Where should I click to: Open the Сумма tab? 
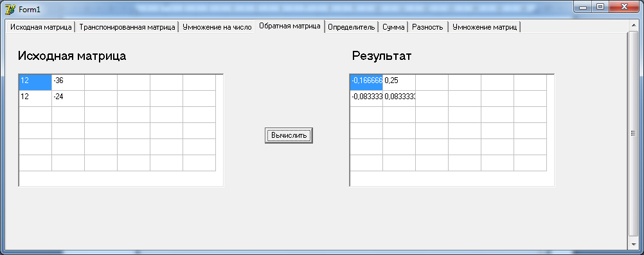pos(393,27)
